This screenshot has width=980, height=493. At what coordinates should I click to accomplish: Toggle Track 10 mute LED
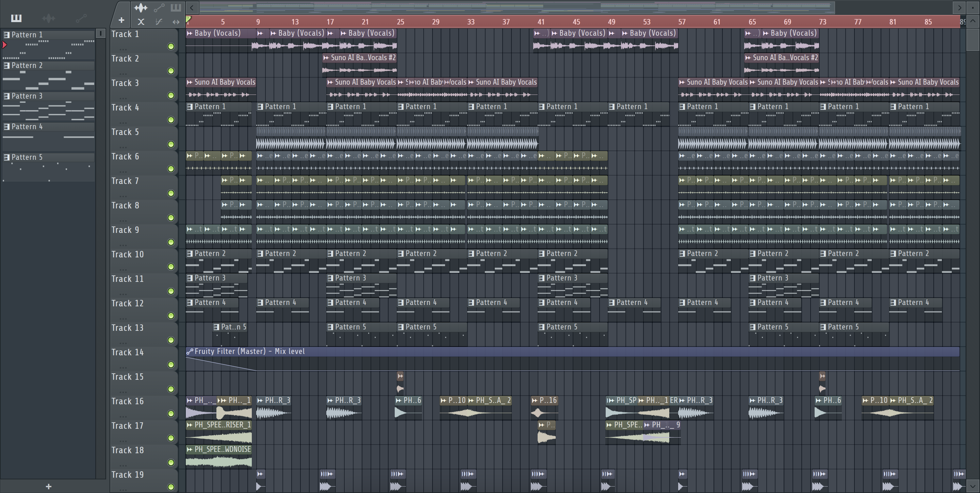click(x=171, y=267)
